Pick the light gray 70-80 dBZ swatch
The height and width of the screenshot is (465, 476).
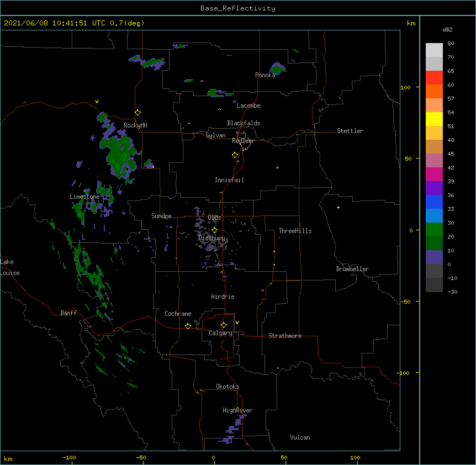(x=434, y=50)
